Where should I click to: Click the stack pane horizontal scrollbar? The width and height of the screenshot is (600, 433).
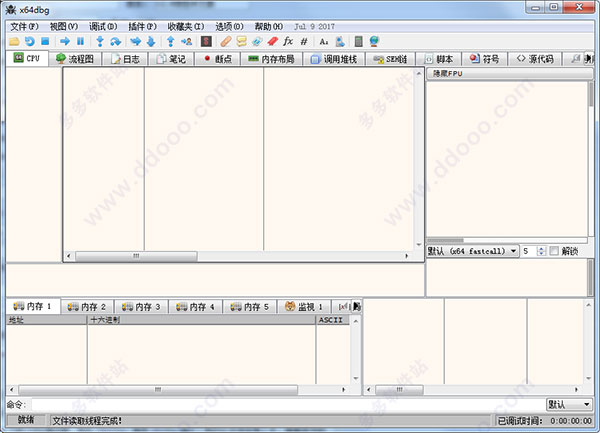(x=399, y=389)
